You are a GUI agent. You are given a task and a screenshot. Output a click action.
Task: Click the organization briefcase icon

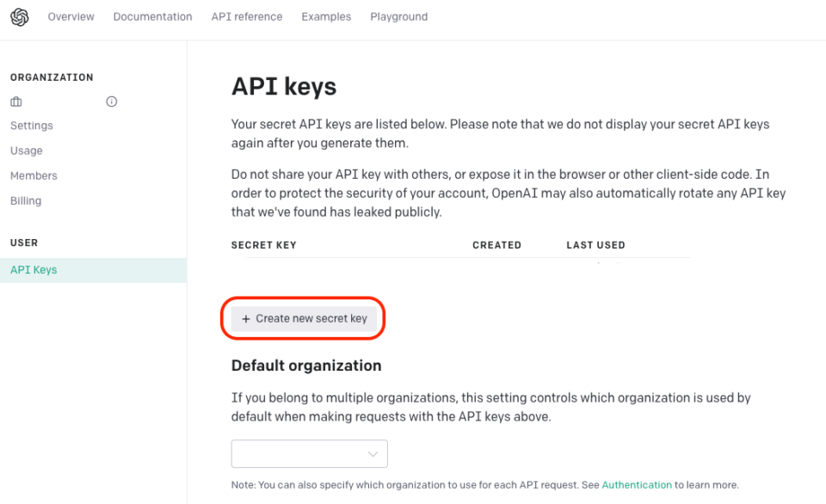15,101
